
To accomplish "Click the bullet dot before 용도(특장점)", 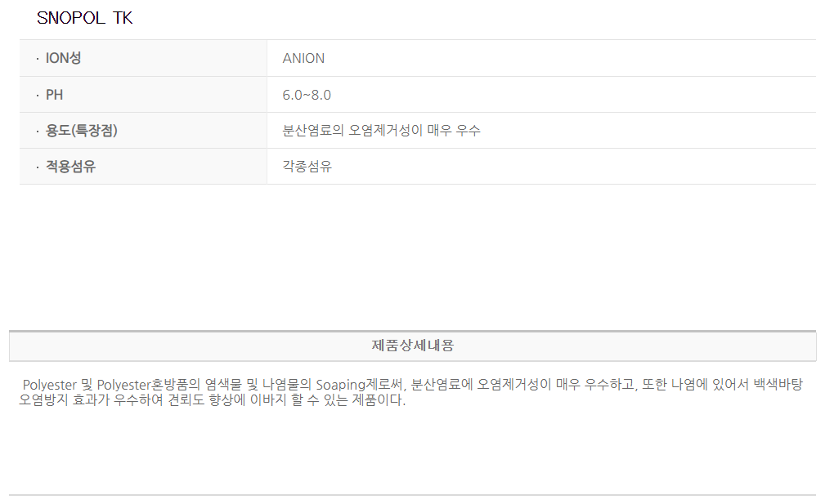I will click(x=37, y=132).
